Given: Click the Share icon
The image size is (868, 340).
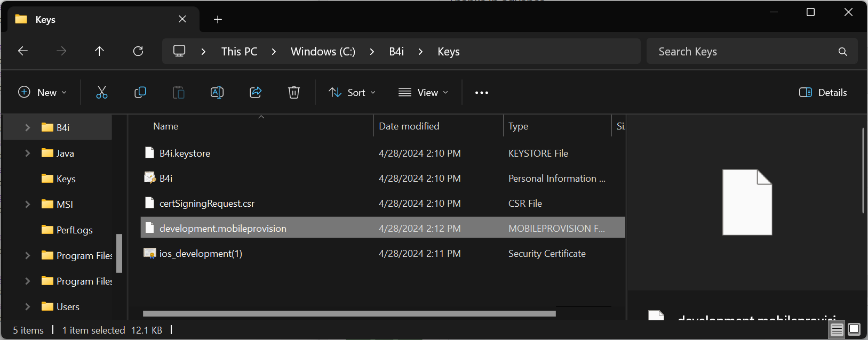Looking at the screenshot, I should 256,93.
